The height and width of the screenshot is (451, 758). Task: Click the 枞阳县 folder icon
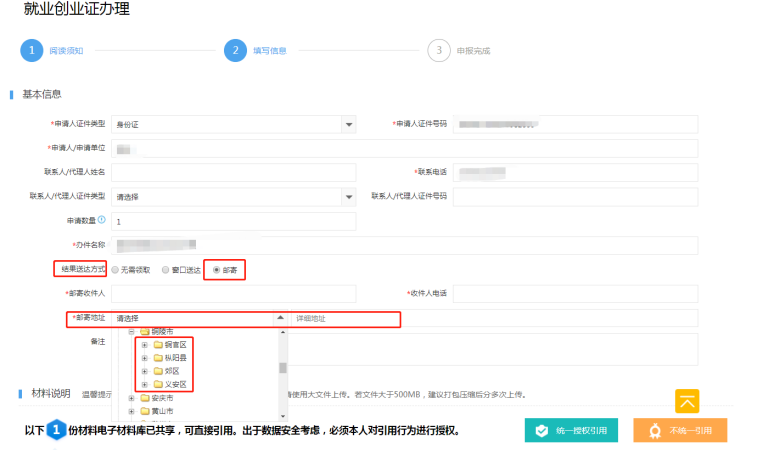tap(158, 358)
